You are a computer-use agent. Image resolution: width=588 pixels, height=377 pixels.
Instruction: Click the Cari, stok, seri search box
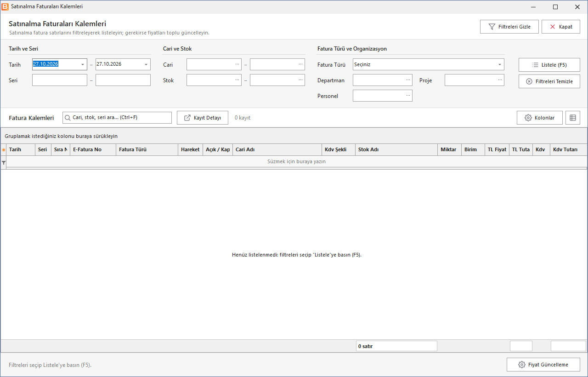coord(117,118)
